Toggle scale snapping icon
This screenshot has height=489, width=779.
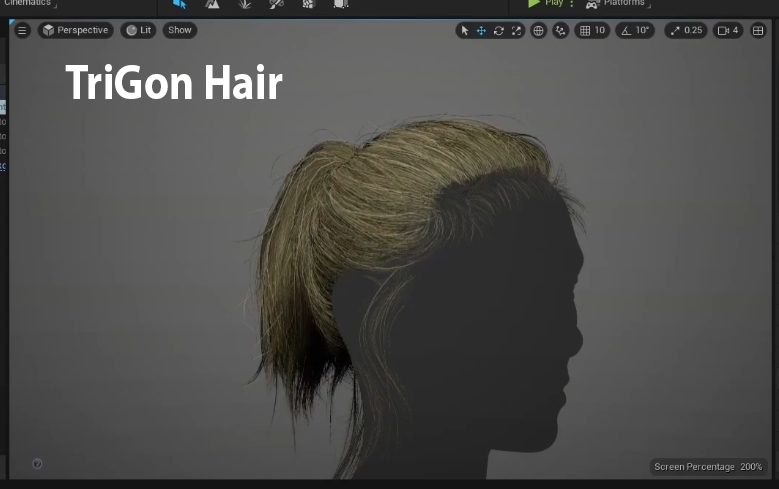(x=675, y=31)
